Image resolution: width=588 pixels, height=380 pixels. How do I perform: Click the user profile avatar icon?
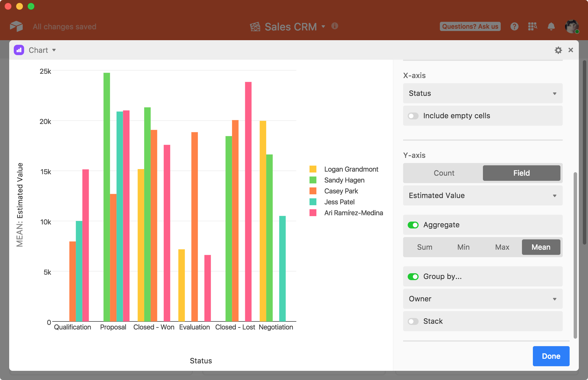(x=572, y=26)
